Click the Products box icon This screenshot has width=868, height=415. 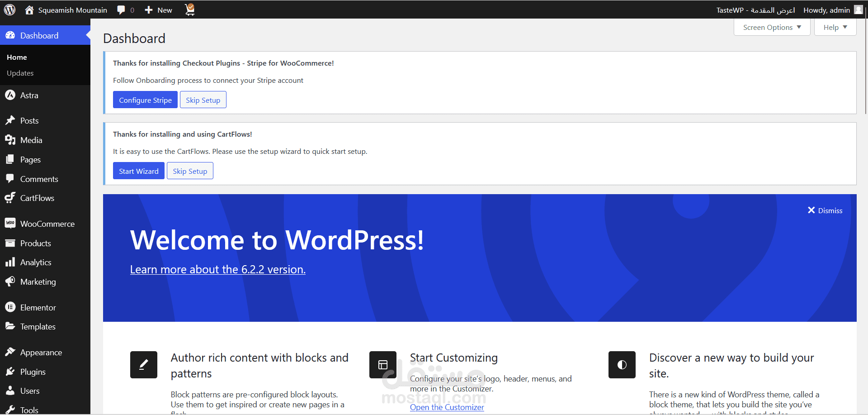click(10, 243)
